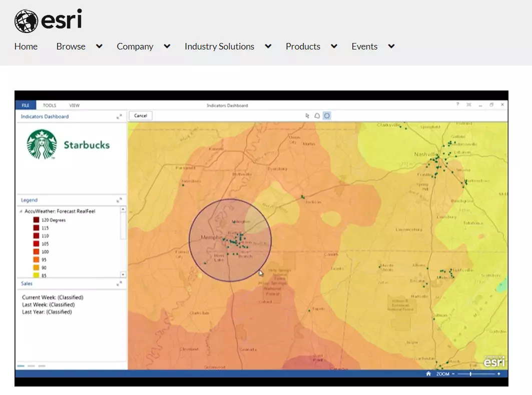Open the Products dropdown chevron

(334, 46)
